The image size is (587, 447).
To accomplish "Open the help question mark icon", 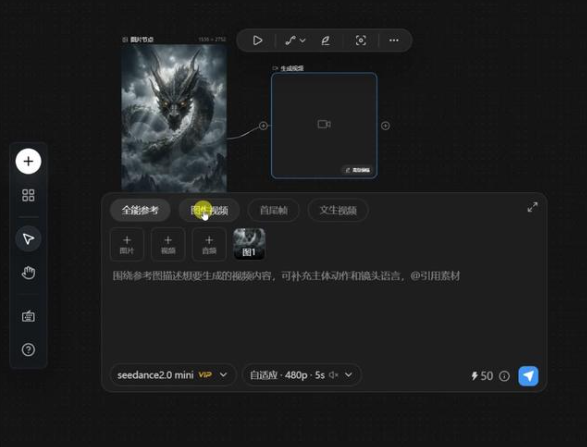I will (28, 350).
